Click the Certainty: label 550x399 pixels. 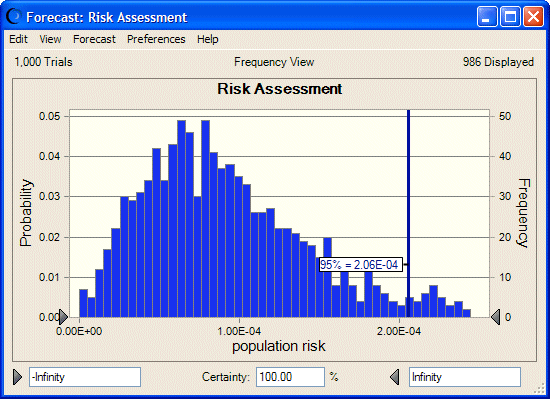point(226,377)
